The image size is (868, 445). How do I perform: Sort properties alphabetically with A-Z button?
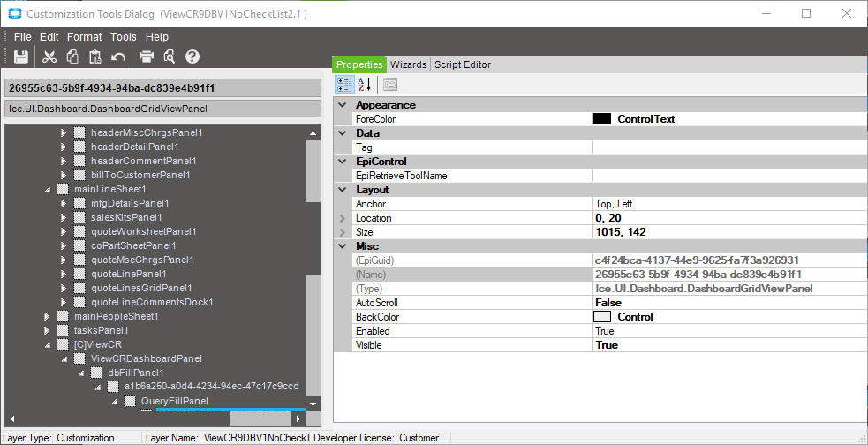click(364, 85)
